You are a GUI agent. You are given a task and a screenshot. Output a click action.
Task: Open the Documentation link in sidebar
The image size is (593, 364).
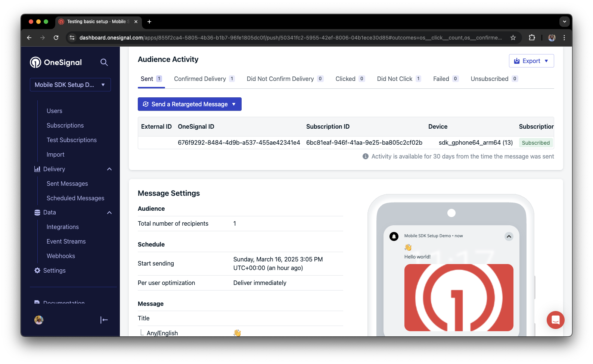tap(64, 302)
